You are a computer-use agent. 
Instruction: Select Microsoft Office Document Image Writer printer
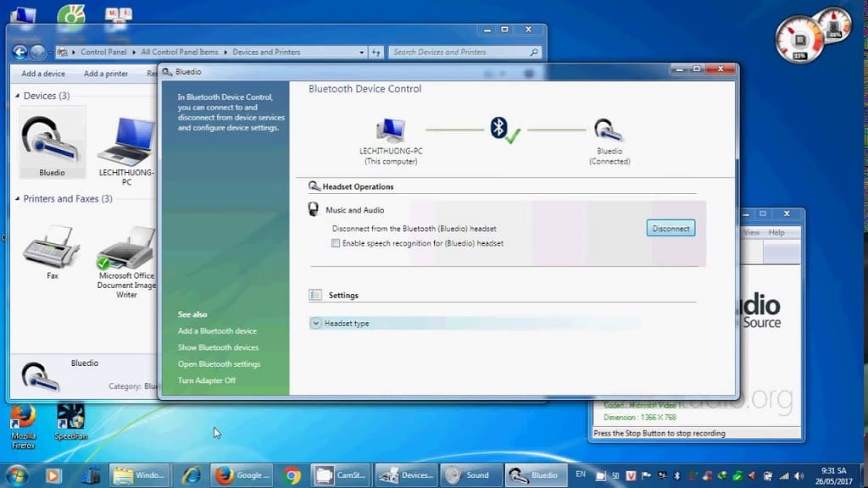coord(127,263)
